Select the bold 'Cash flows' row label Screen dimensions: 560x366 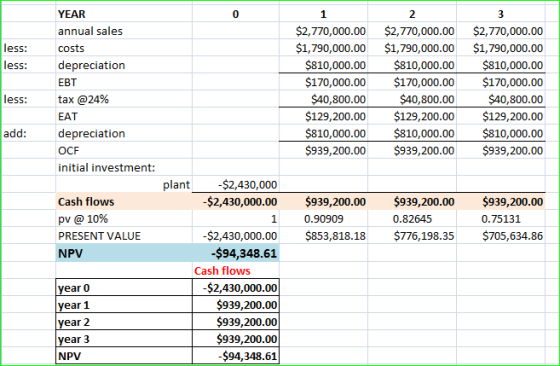pos(124,202)
